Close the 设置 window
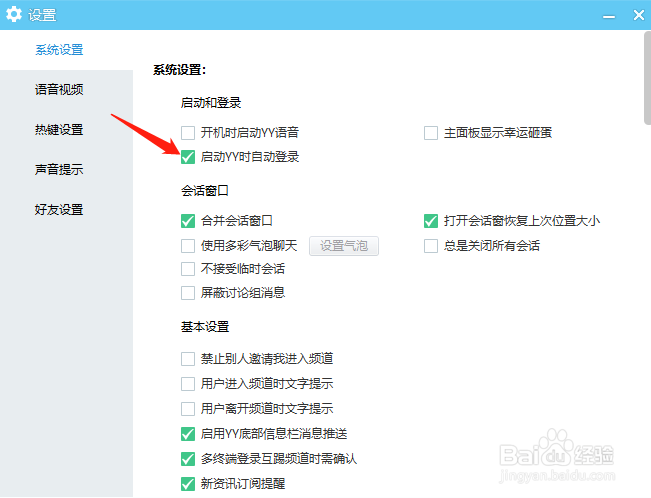The width and height of the screenshot is (651, 498). click(x=639, y=15)
